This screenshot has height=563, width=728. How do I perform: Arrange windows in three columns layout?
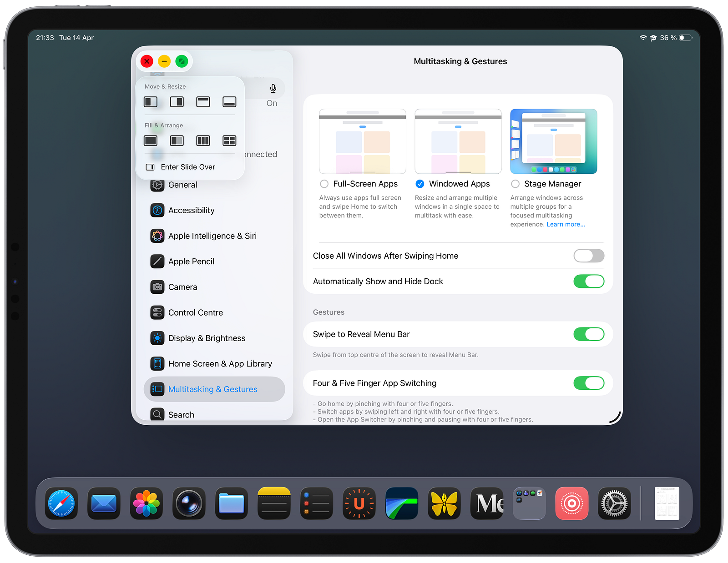(x=203, y=141)
